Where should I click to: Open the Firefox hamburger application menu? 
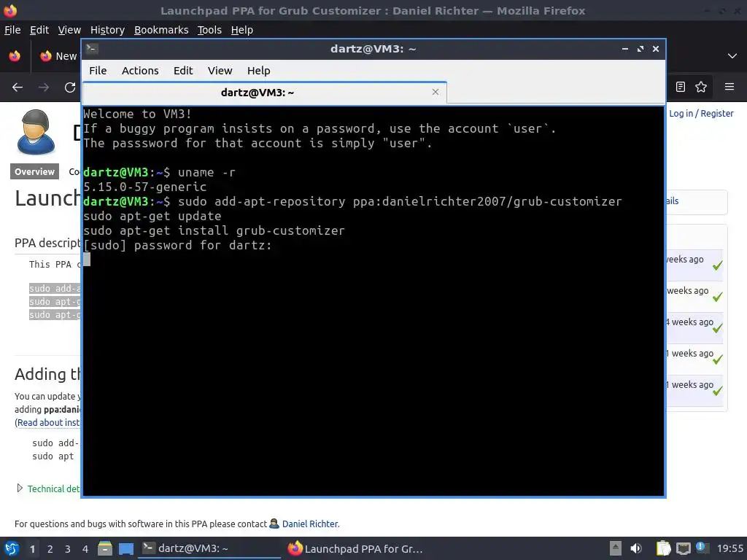coord(729,87)
